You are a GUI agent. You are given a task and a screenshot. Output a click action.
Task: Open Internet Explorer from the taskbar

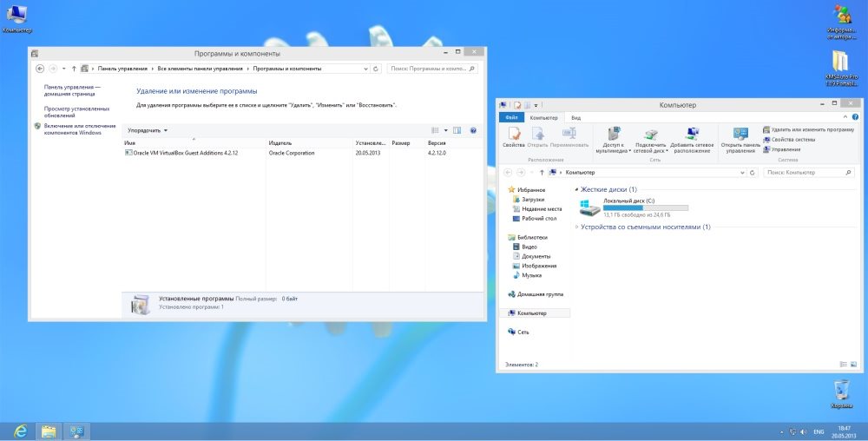click(x=19, y=431)
